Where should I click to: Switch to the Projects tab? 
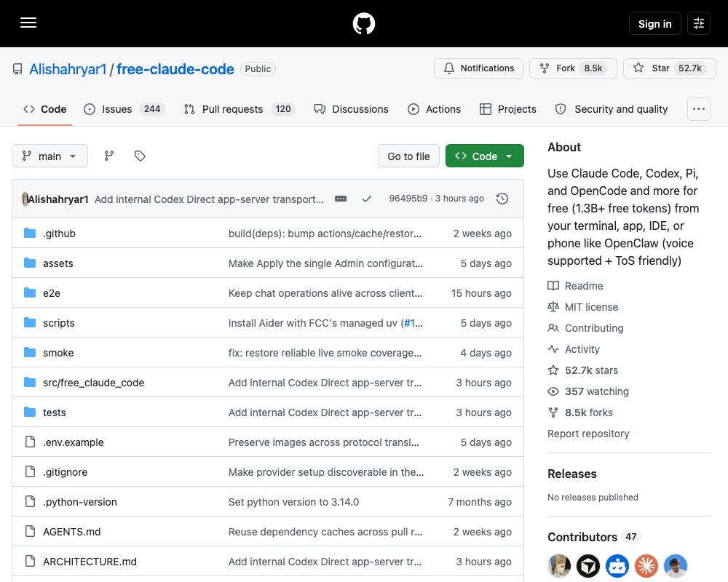point(507,109)
